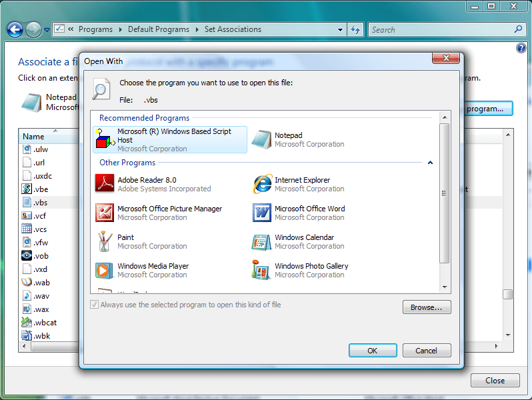Click the Change program... button
532x400 pixels.
click(488, 109)
